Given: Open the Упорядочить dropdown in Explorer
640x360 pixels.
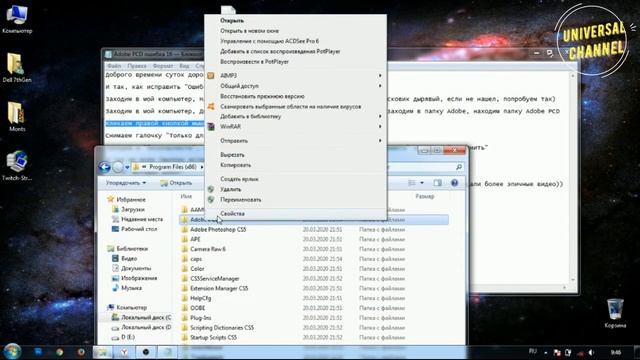Looking at the screenshot, I should (126, 183).
